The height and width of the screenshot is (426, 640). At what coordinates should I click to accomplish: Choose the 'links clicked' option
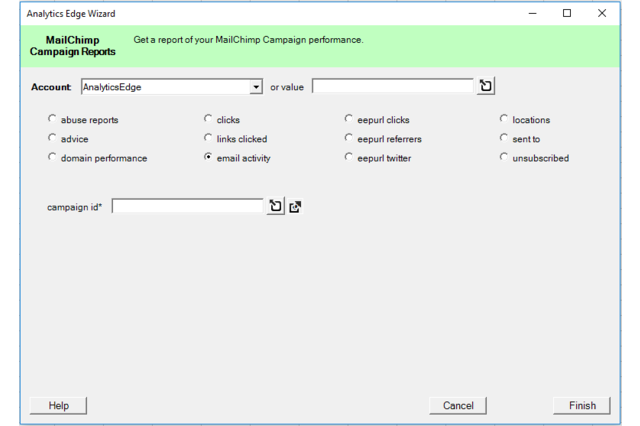tap(208, 138)
